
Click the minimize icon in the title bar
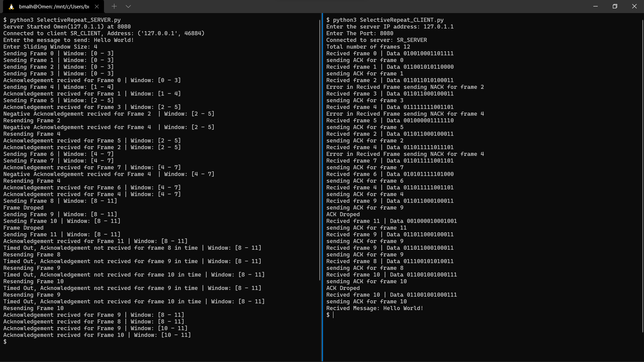[595, 6]
